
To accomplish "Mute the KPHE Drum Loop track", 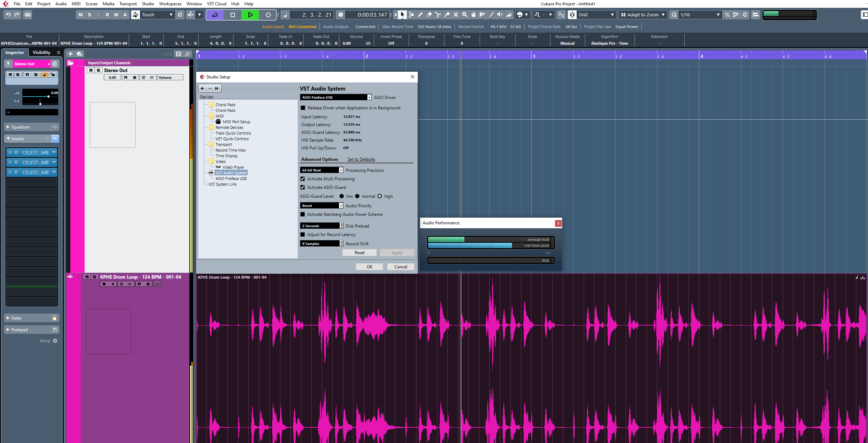I will [x=87, y=277].
